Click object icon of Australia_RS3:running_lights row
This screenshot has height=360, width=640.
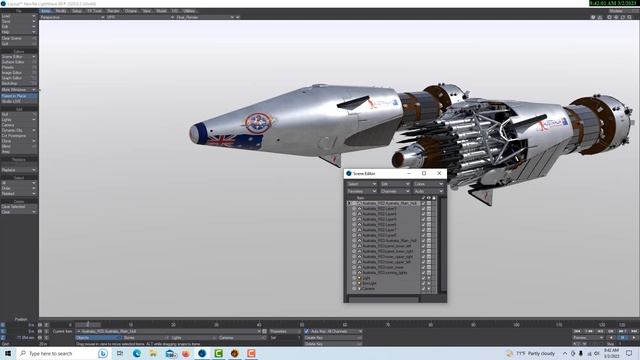pyautogui.click(x=359, y=273)
